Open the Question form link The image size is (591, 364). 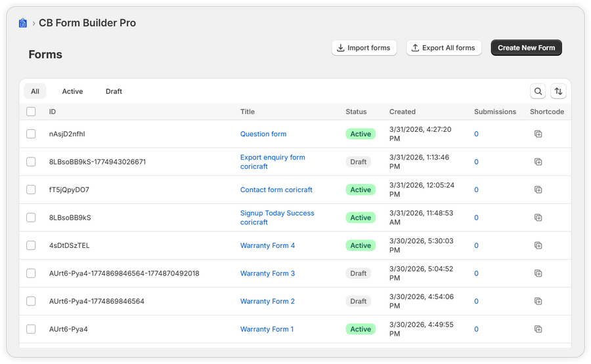tap(263, 134)
